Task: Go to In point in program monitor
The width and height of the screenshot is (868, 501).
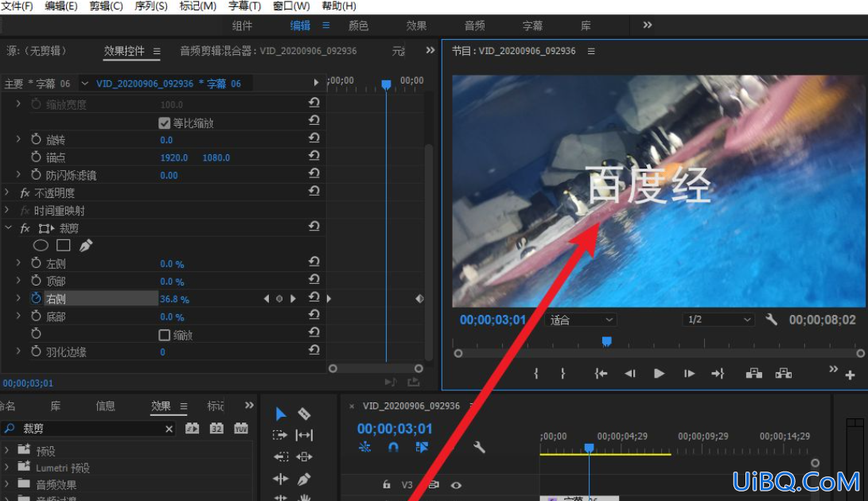Action: click(x=601, y=374)
